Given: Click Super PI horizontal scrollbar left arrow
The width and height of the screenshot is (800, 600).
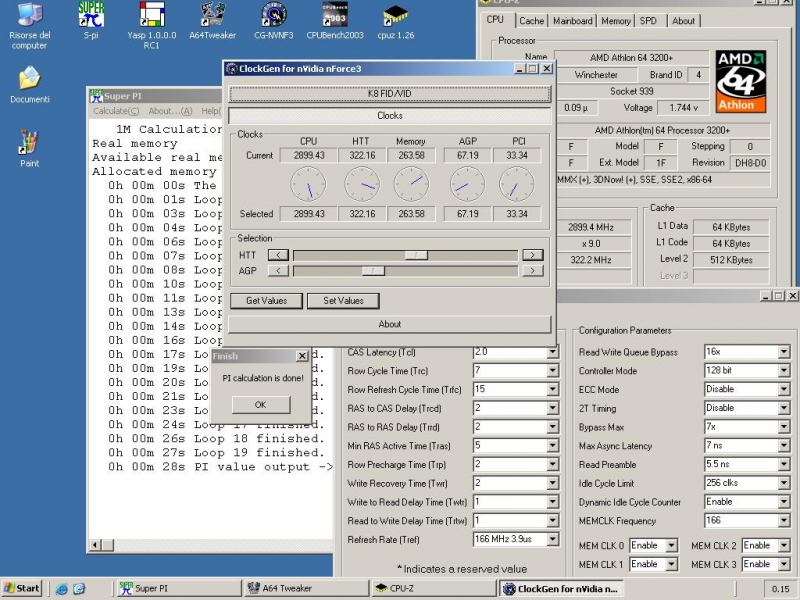Looking at the screenshot, I should click(x=95, y=545).
